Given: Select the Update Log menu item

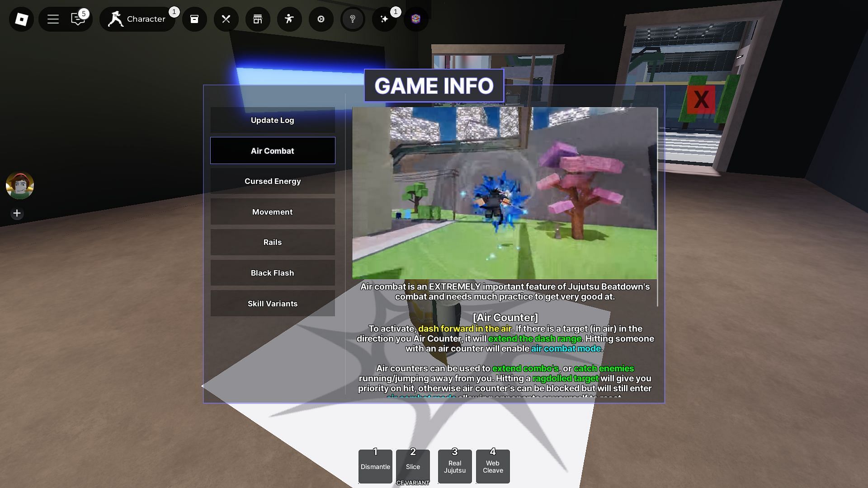Looking at the screenshot, I should (x=273, y=120).
